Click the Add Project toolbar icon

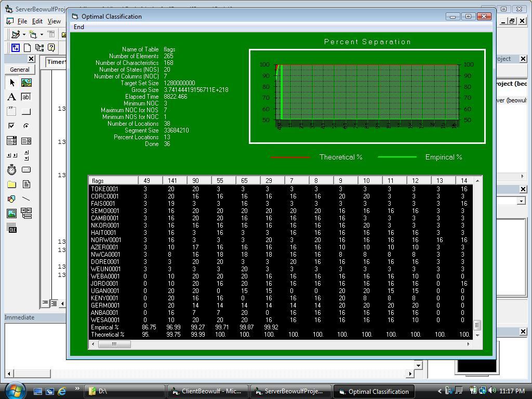point(15,34)
